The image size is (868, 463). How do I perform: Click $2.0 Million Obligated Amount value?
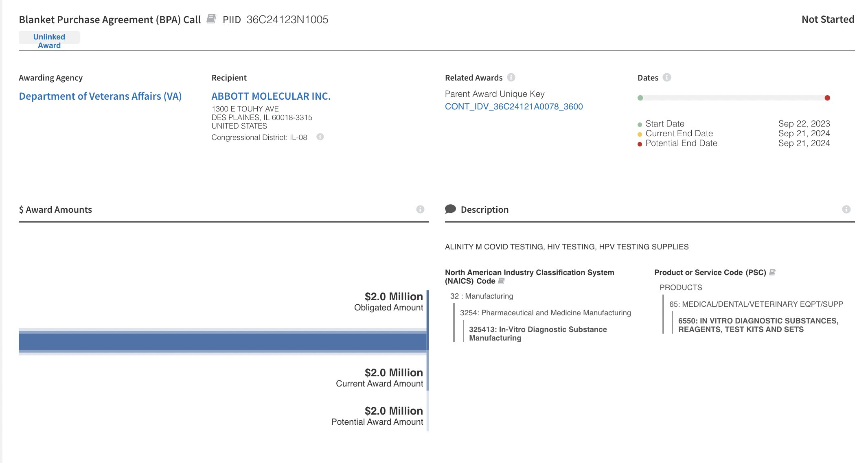[394, 296]
